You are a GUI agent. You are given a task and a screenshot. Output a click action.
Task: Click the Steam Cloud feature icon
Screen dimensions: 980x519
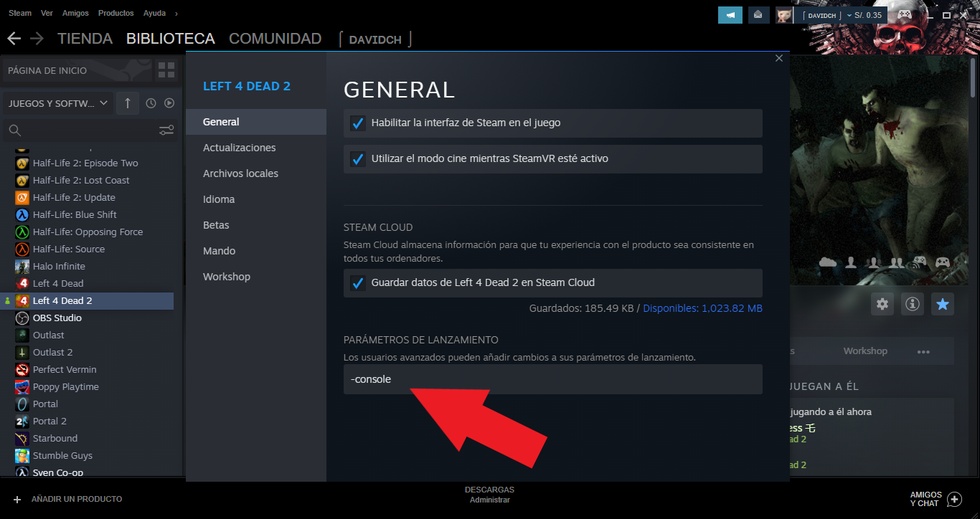point(828,262)
